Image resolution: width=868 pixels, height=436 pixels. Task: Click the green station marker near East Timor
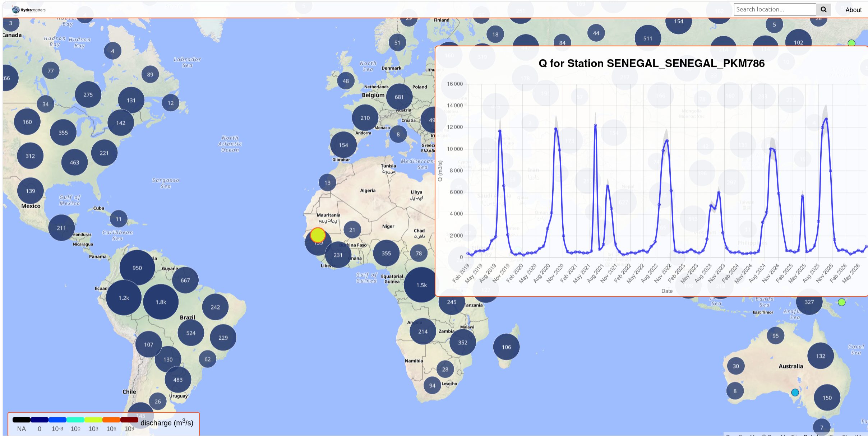pyautogui.click(x=842, y=302)
